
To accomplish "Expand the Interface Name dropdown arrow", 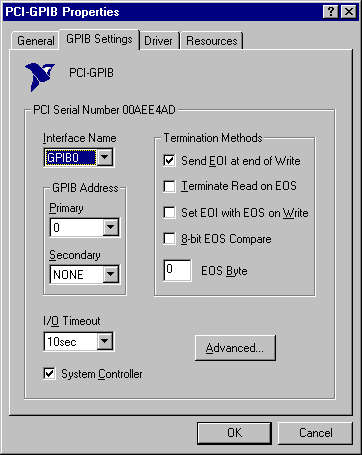I will (105, 157).
